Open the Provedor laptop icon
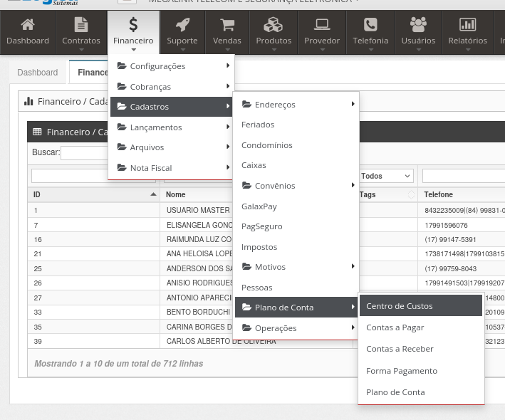Viewport: 505px width, 420px height. pos(322,24)
